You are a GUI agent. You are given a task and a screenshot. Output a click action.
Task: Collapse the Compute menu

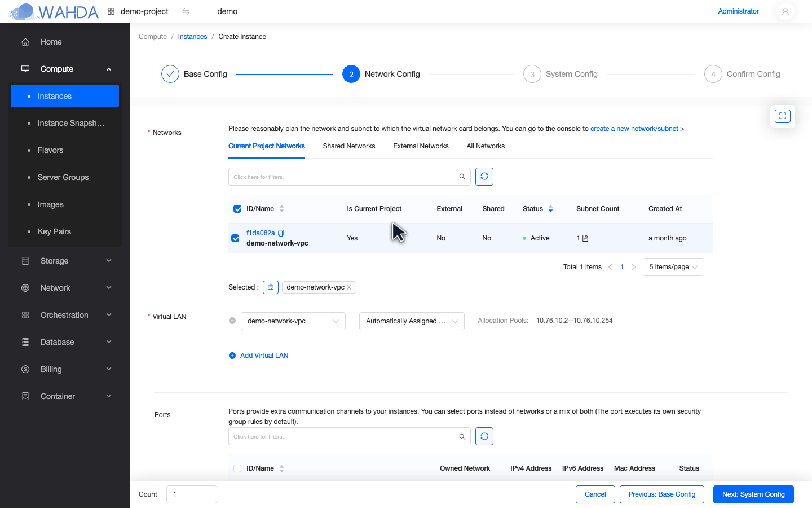coord(109,69)
